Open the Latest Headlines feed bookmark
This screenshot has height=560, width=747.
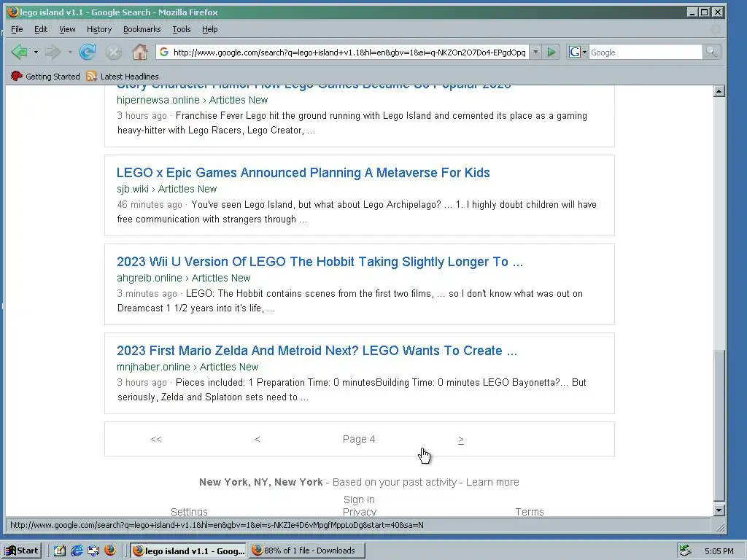[123, 76]
